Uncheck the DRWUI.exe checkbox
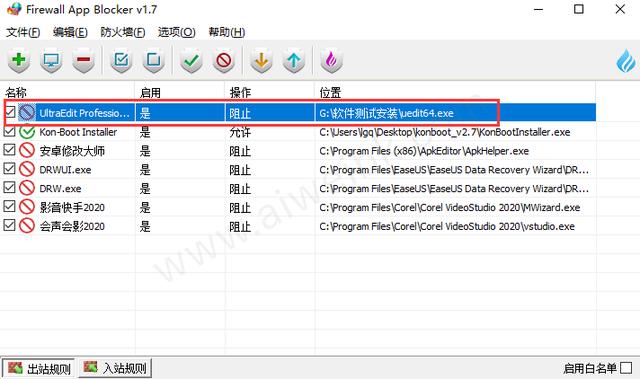Viewport: 640px width, 379px height. [9, 168]
